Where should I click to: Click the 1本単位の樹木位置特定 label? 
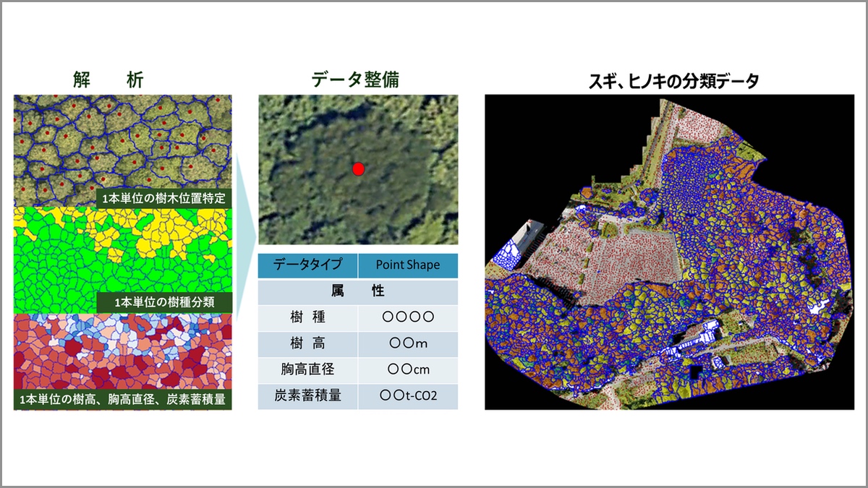pos(163,197)
